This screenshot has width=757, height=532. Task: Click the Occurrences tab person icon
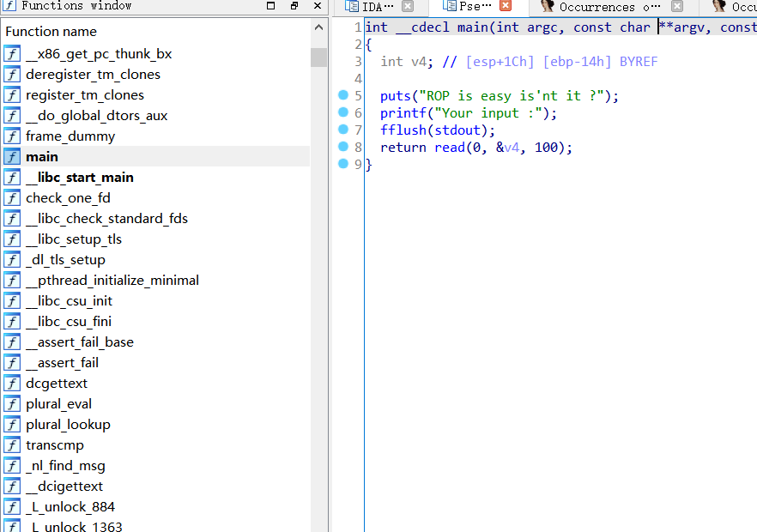(x=548, y=7)
